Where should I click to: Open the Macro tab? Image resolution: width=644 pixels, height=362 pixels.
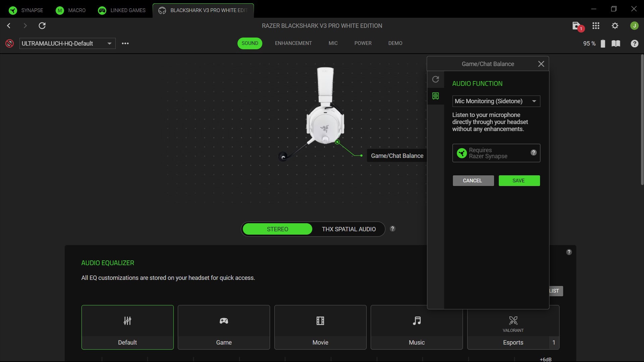point(71,10)
